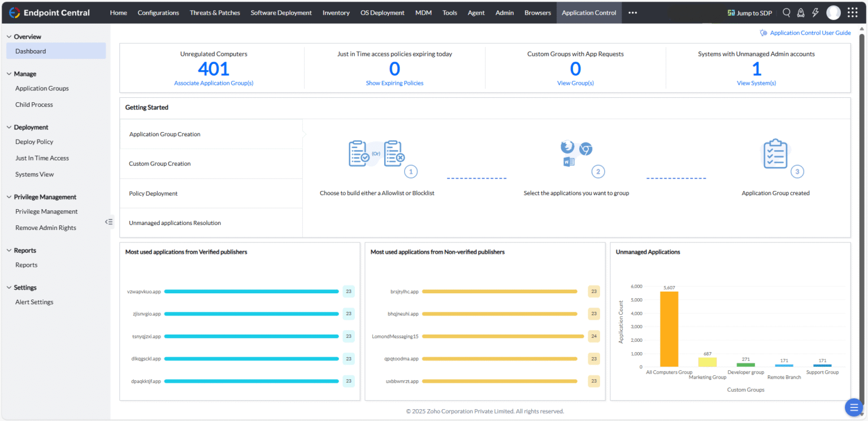Select Custom Group Creation step
The width and height of the screenshot is (868, 421).
click(x=211, y=164)
